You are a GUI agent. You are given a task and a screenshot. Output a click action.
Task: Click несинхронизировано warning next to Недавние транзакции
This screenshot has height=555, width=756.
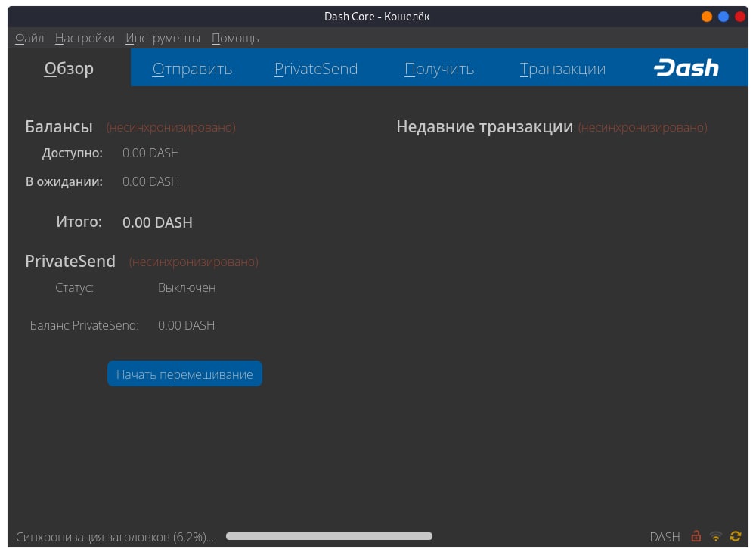click(x=643, y=127)
